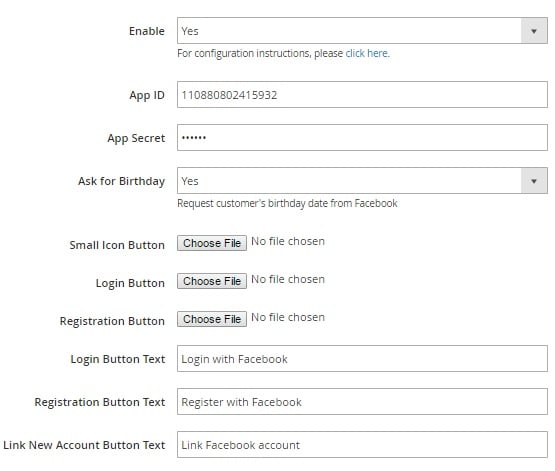555x471 pixels.
Task: Select the Registration Button Text field
Action: pyautogui.click(x=362, y=402)
